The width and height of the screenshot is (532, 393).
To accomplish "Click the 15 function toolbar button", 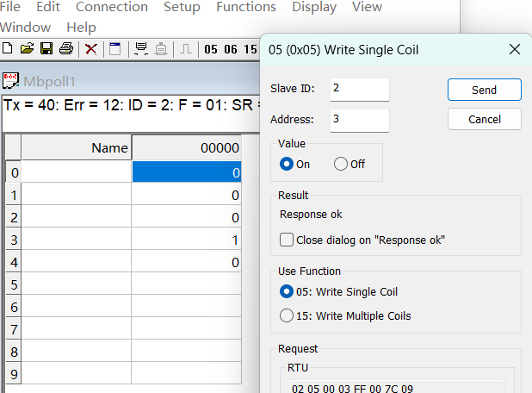I will click(251, 50).
